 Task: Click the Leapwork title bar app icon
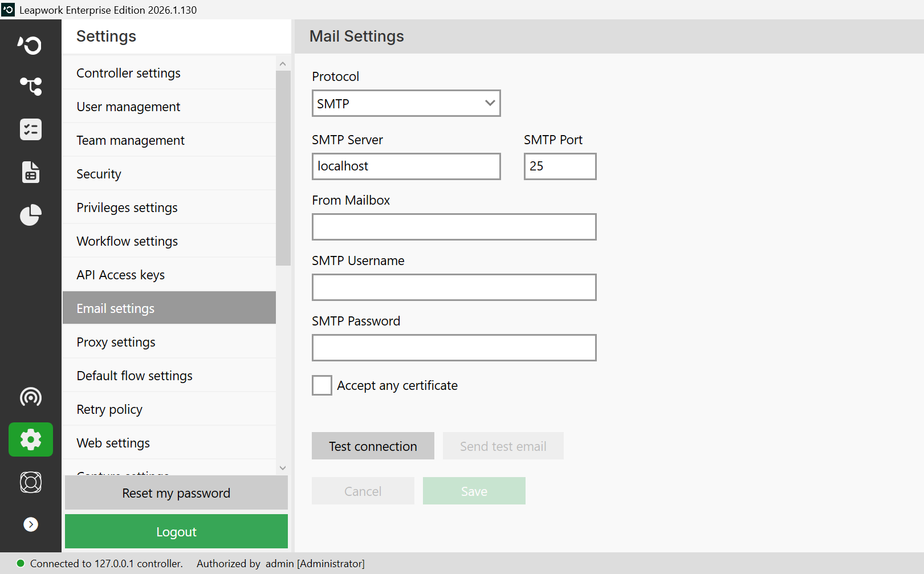point(8,10)
